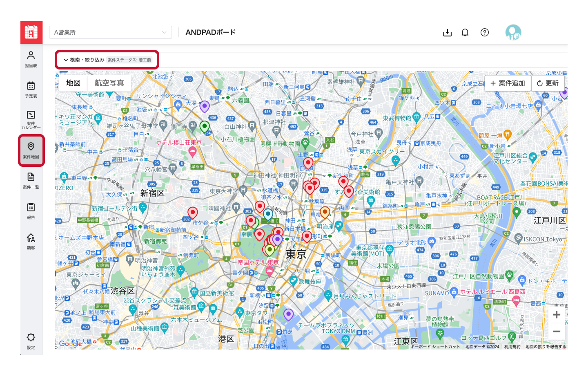Click 地図の誤りを報告する link
Screen dimensions: 588x372
pos(546,347)
